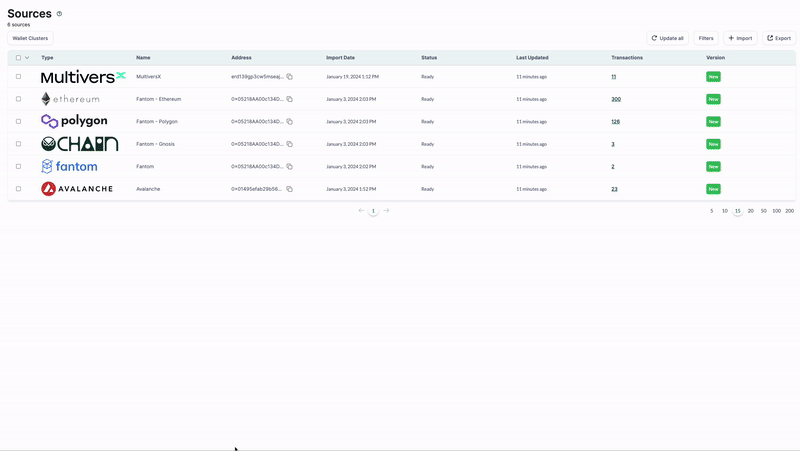Screen dimensions: 800x451
Task: Copy the Fantom - Gnosis address
Action: tap(289, 144)
